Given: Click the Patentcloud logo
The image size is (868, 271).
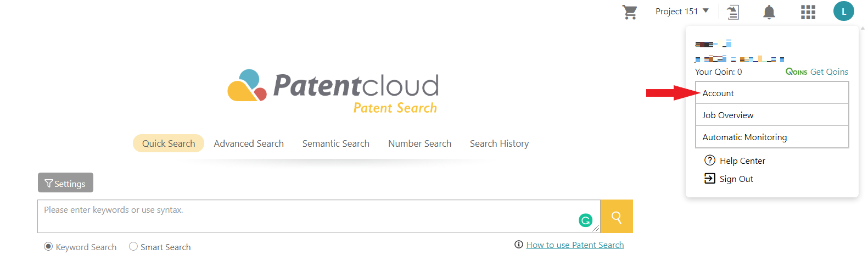Looking at the screenshot, I should 333,91.
